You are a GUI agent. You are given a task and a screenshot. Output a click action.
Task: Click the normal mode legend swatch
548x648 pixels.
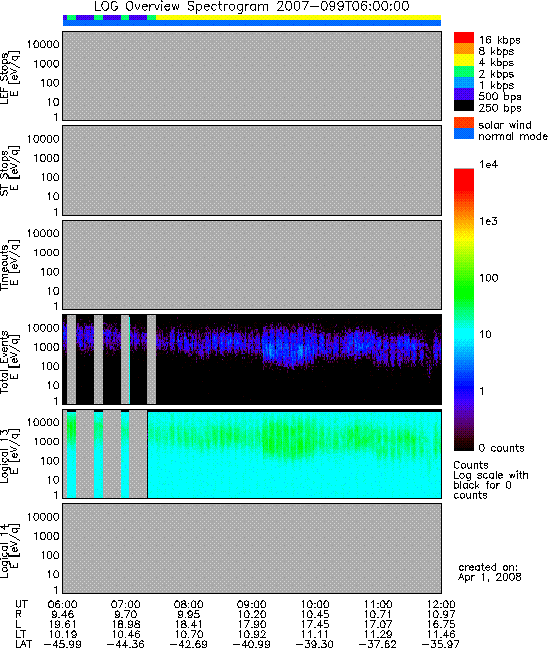pos(464,133)
